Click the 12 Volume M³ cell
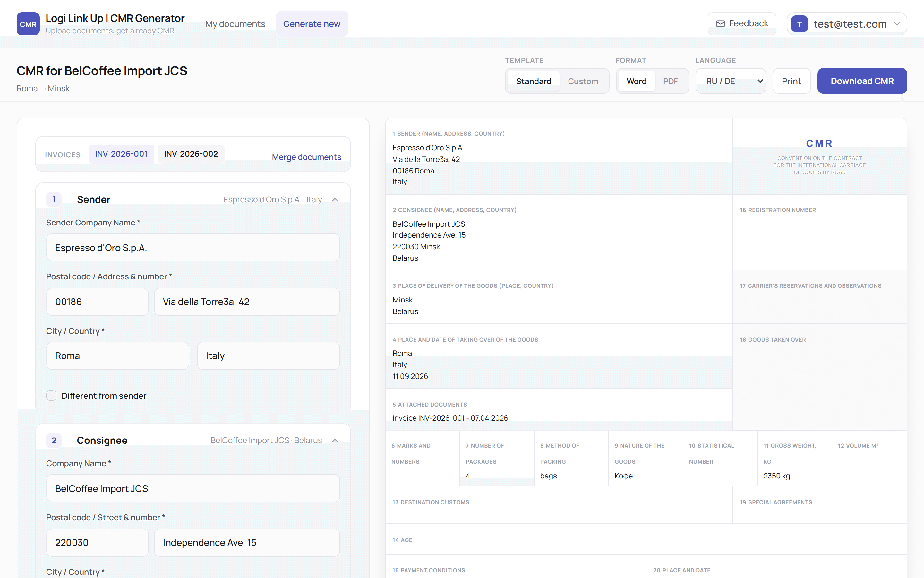The image size is (924, 578). tap(869, 458)
